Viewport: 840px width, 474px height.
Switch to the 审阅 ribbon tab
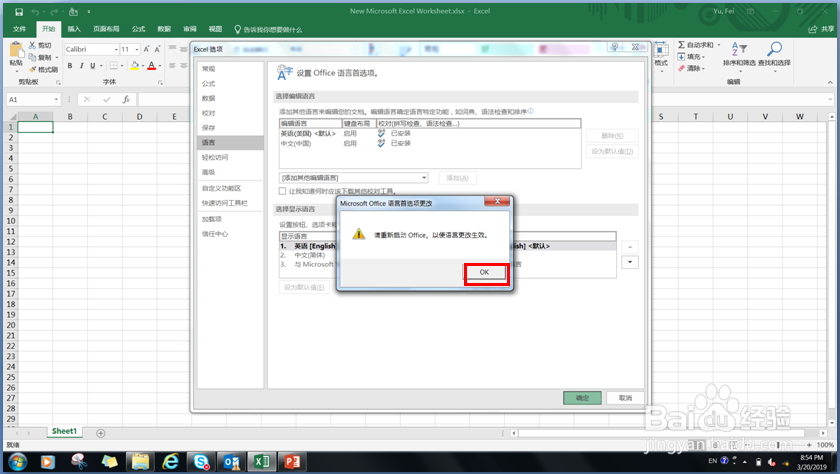(190, 29)
